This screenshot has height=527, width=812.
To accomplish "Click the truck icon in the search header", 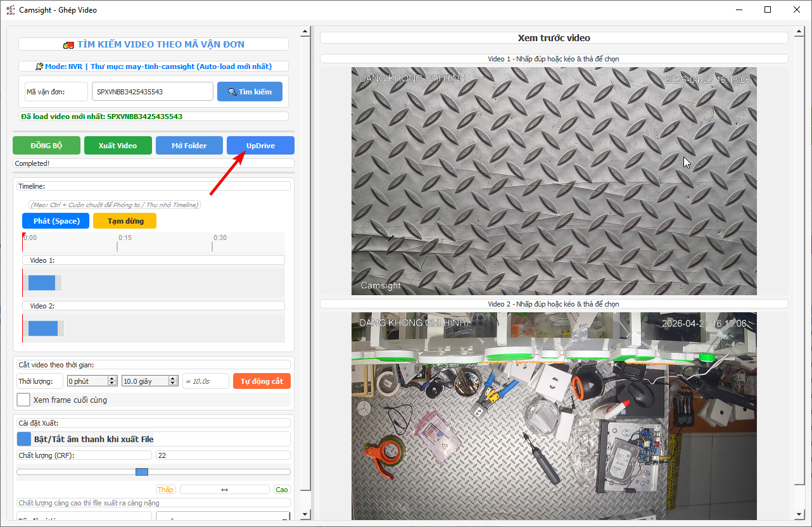I will click(68, 44).
